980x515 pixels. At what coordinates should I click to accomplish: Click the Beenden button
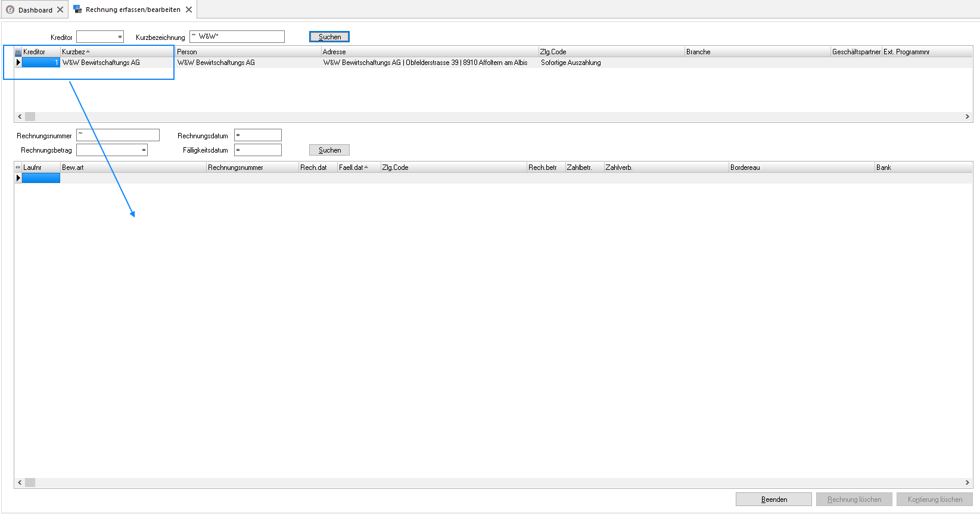point(774,500)
